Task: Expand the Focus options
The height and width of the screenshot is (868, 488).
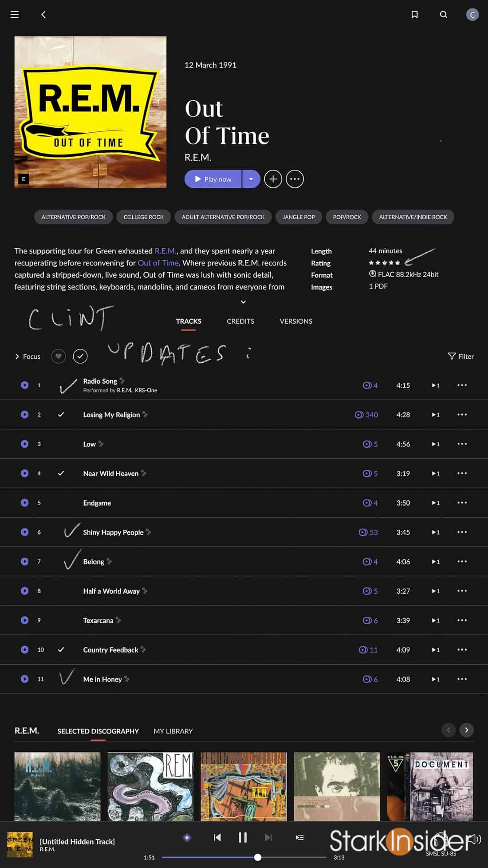Action: click(x=28, y=357)
